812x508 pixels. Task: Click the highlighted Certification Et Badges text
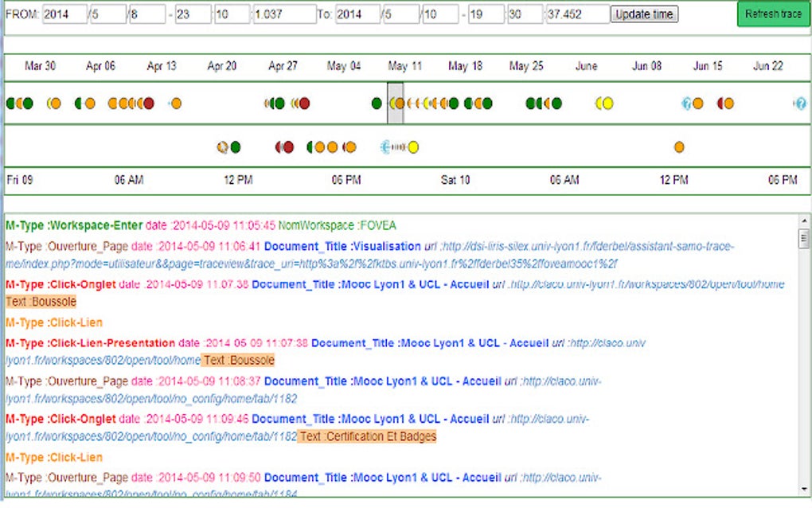tap(366, 436)
